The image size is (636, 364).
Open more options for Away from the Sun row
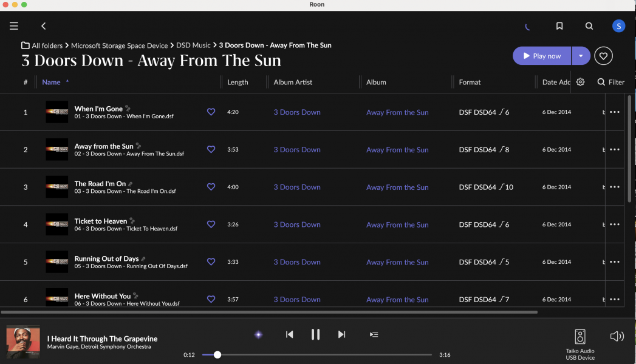coord(615,149)
